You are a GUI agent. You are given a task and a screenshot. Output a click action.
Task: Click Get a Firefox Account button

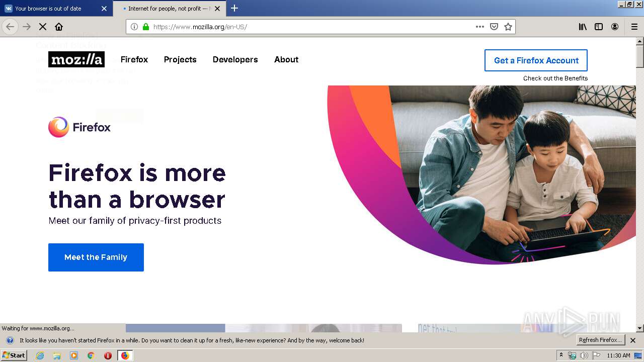click(536, 60)
